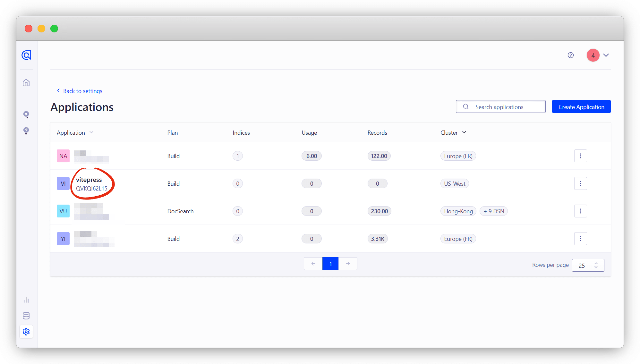Open the Analytics bar chart icon
The width and height of the screenshot is (640, 364).
pos(26,300)
